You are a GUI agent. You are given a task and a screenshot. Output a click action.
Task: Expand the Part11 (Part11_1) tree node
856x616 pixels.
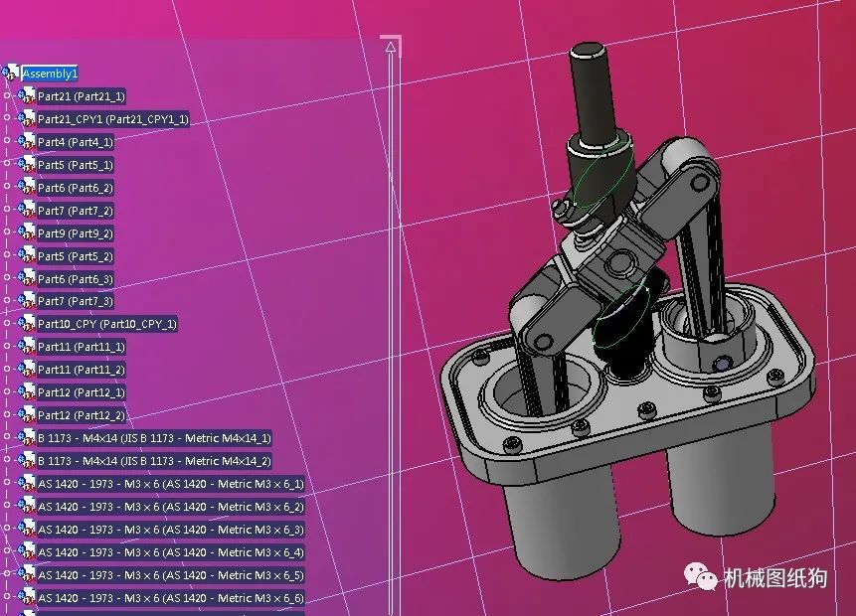[x=7, y=346]
